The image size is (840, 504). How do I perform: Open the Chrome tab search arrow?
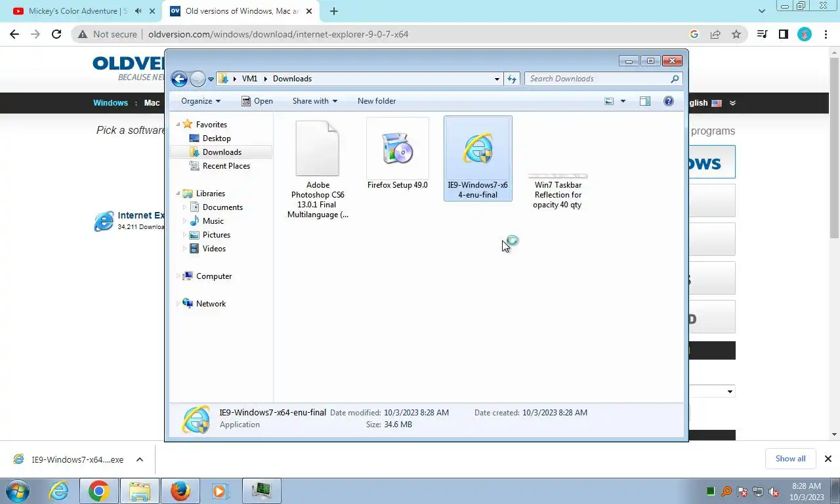[762, 11]
